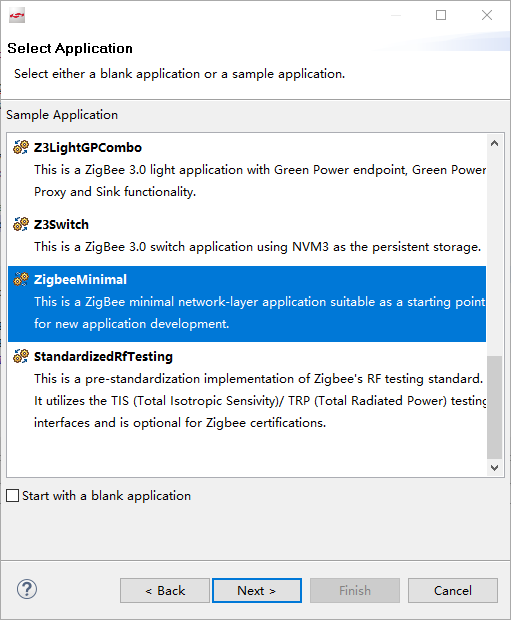Click the Z3LightGPCombo gear icon
Image resolution: width=511 pixels, height=620 pixels.
[21, 147]
